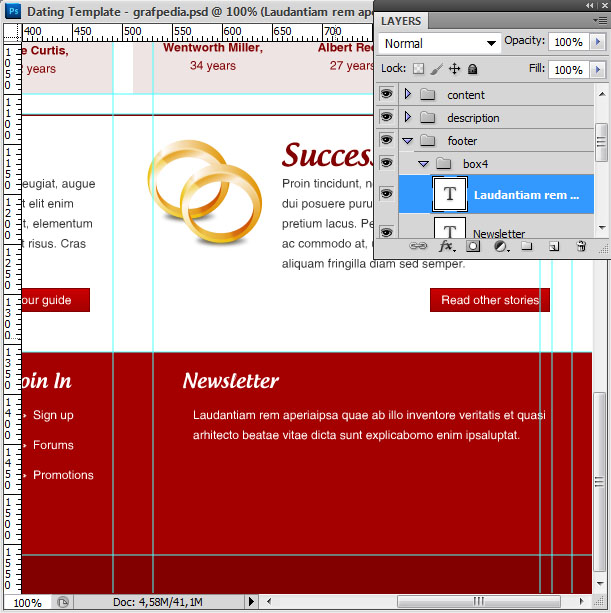Click the zoom level 100% field
Image resolution: width=611 pixels, height=613 pixels.
pos(27,602)
